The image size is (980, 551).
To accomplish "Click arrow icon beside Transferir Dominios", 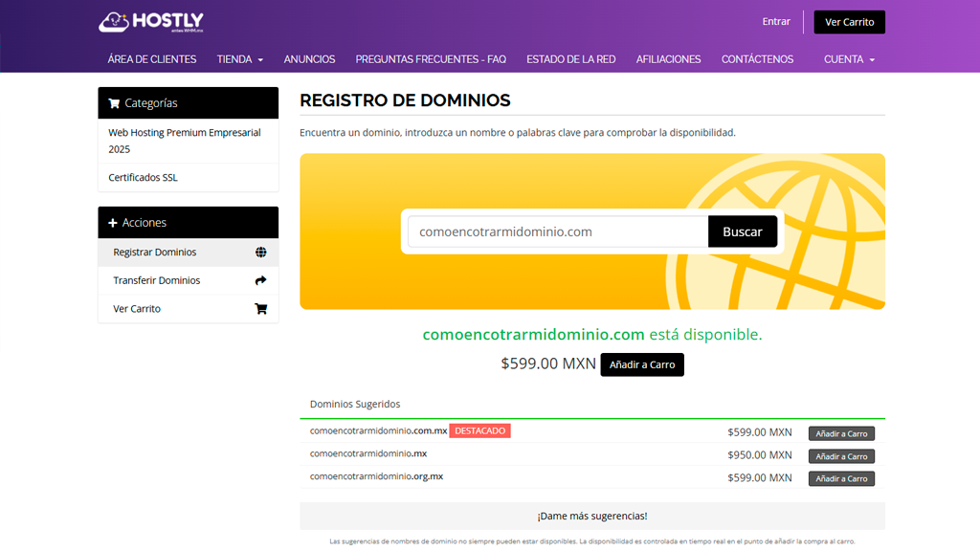I will (260, 281).
